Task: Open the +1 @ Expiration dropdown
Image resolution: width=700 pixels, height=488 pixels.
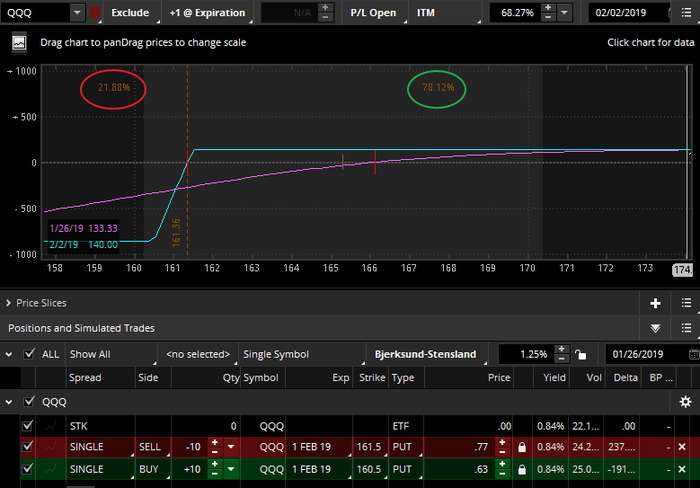Action: point(207,13)
